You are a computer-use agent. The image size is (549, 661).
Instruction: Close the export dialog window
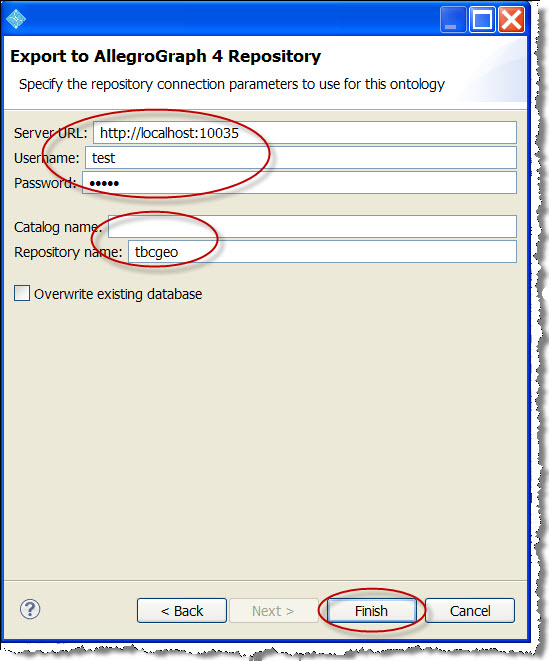tap(511, 19)
